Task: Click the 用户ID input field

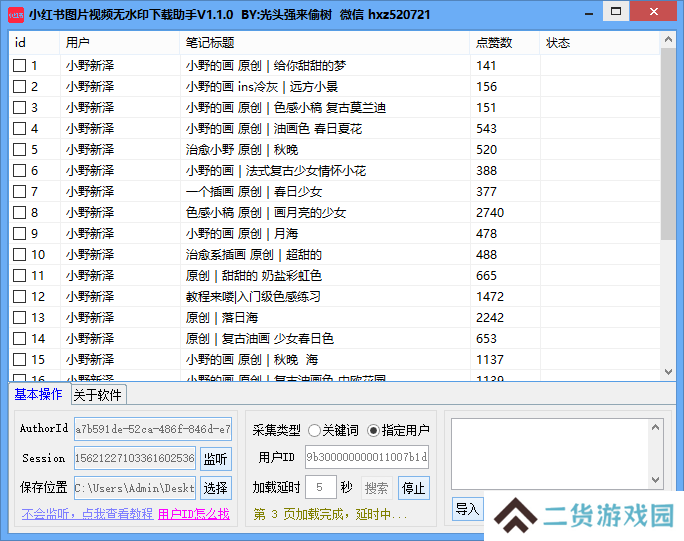Action: 367,457
